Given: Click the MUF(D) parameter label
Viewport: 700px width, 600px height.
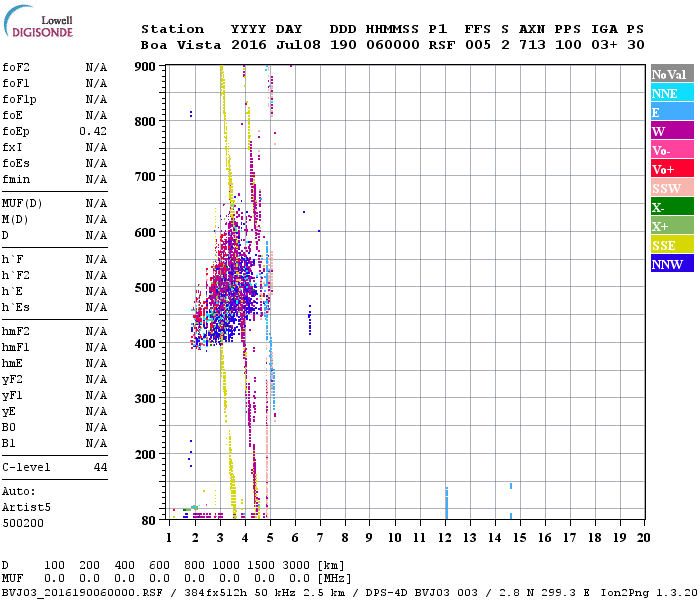Looking at the screenshot, I should click(22, 204).
